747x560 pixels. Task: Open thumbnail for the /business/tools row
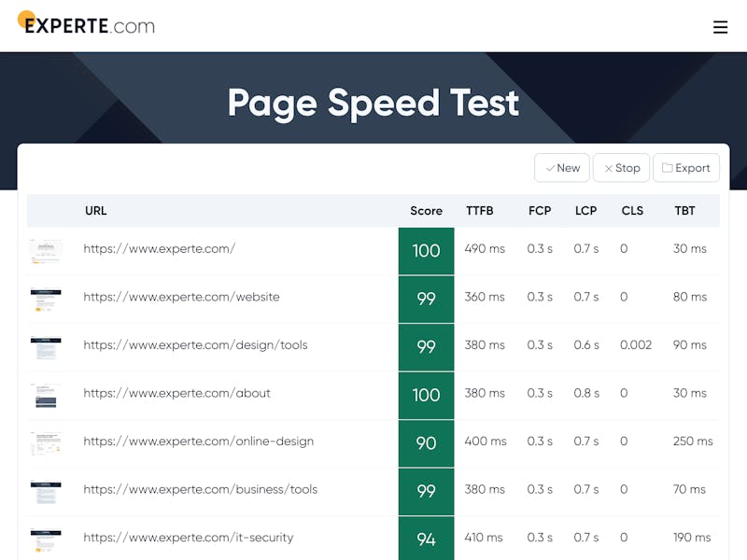pyautogui.click(x=46, y=492)
